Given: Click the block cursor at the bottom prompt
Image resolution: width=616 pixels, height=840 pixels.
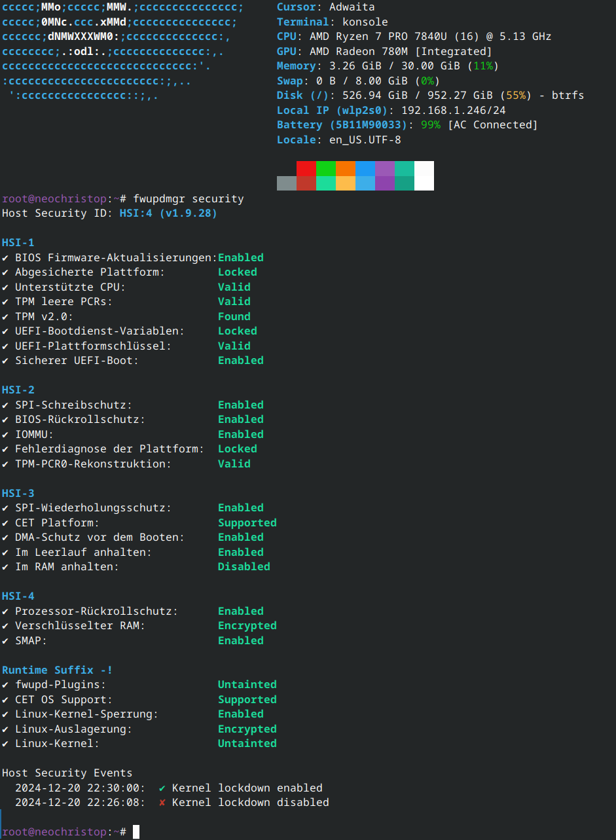Looking at the screenshot, I should click(x=136, y=831).
